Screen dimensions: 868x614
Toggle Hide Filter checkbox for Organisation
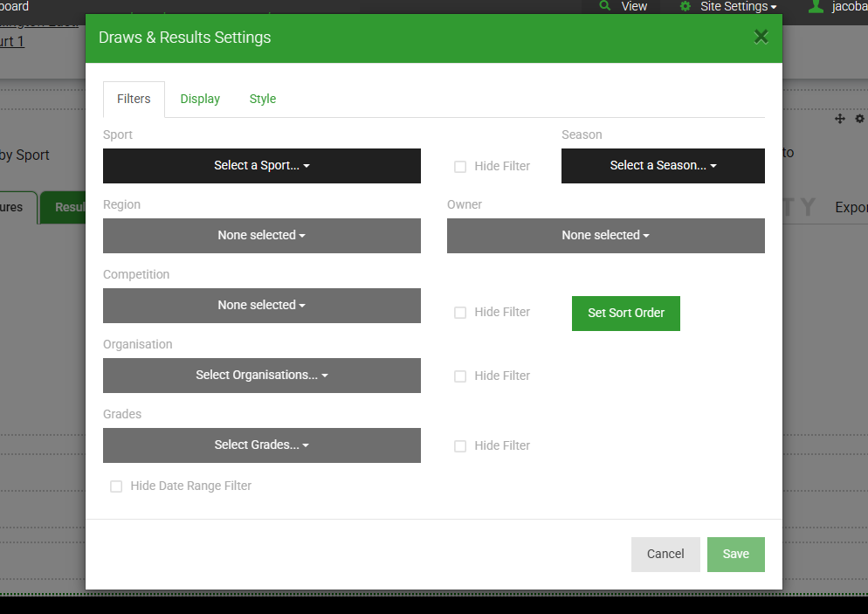[460, 376]
